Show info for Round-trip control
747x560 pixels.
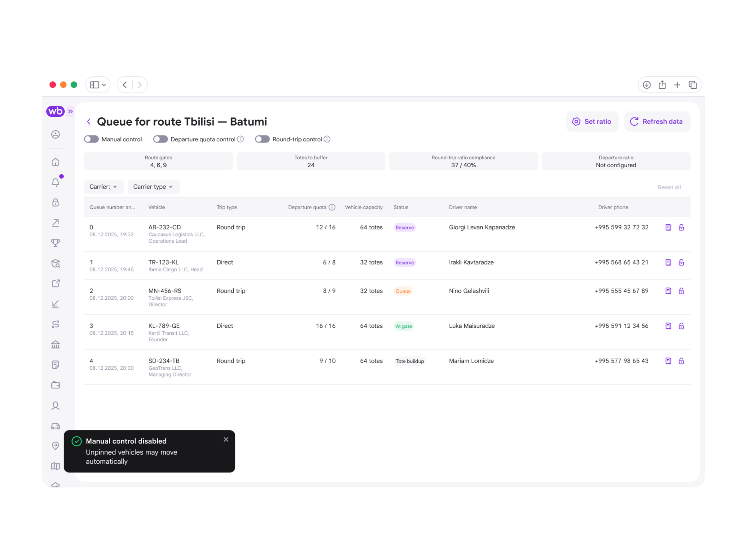coord(327,139)
